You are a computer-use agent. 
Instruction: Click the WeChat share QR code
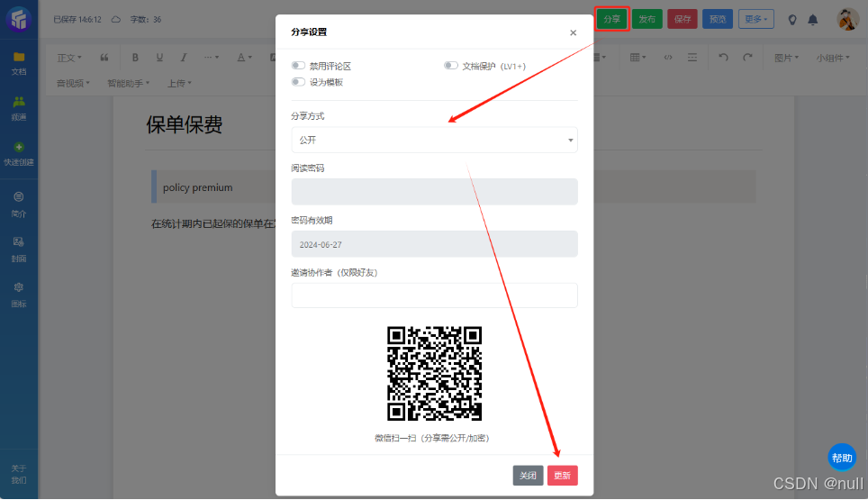(435, 374)
